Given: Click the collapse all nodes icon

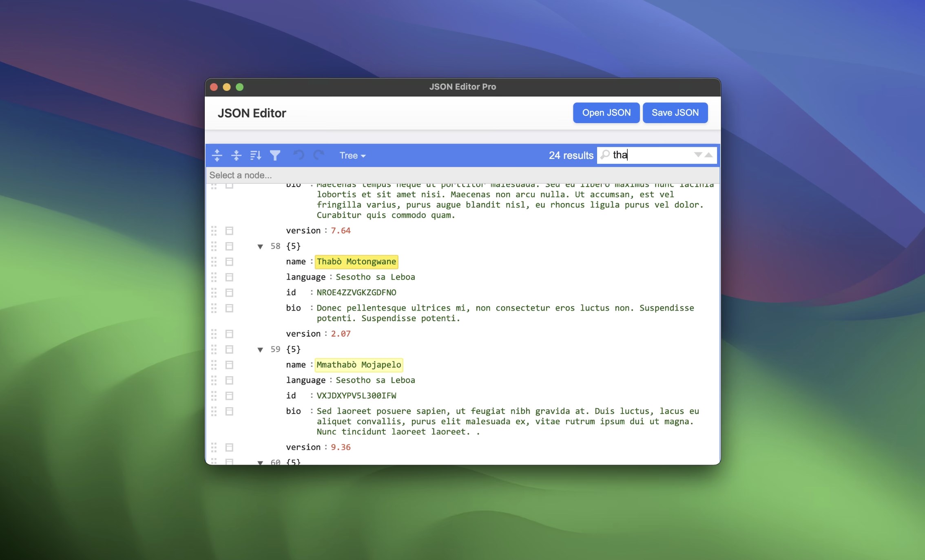Looking at the screenshot, I should pyautogui.click(x=237, y=155).
